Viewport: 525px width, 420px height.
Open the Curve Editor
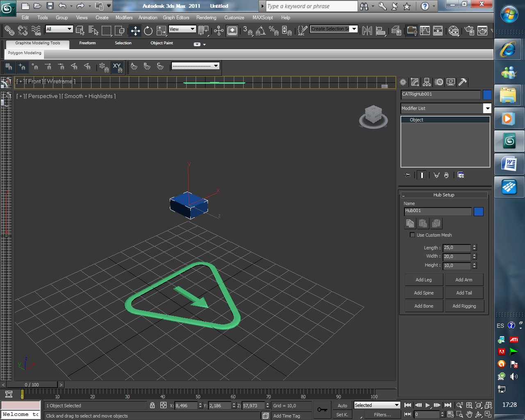pyautogui.click(x=425, y=31)
